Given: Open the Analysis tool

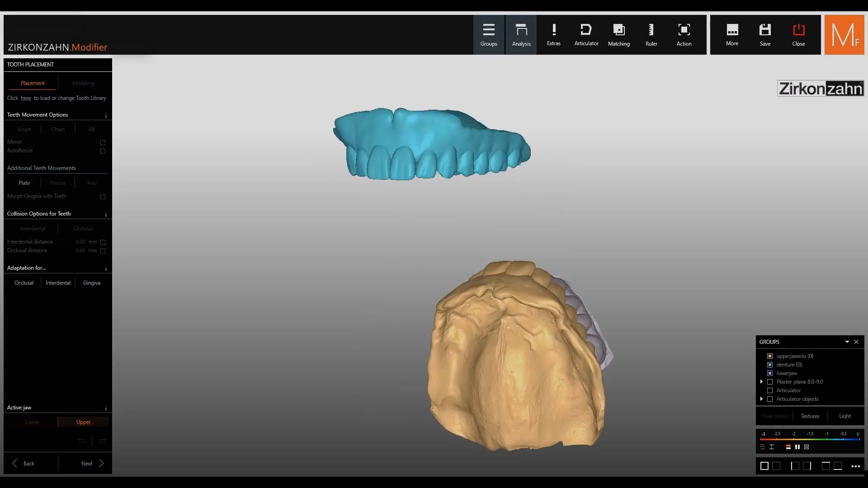Looking at the screenshot, I should [521, 35].
